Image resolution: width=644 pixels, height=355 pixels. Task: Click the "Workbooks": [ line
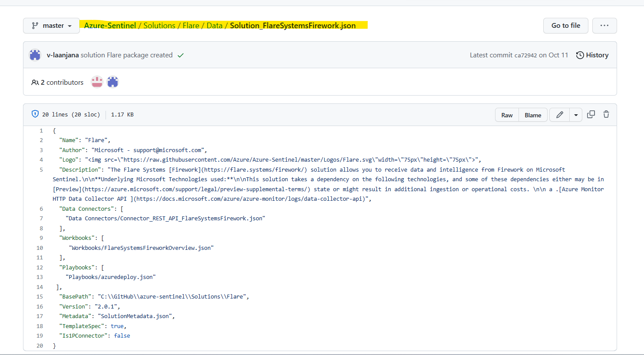coord(82,238)
